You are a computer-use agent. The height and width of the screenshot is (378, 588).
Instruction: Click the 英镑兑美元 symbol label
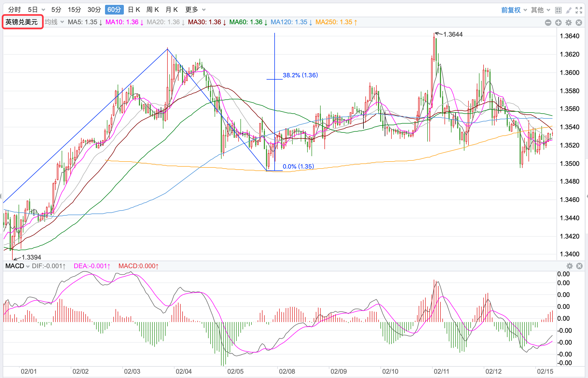pos(22,22)
